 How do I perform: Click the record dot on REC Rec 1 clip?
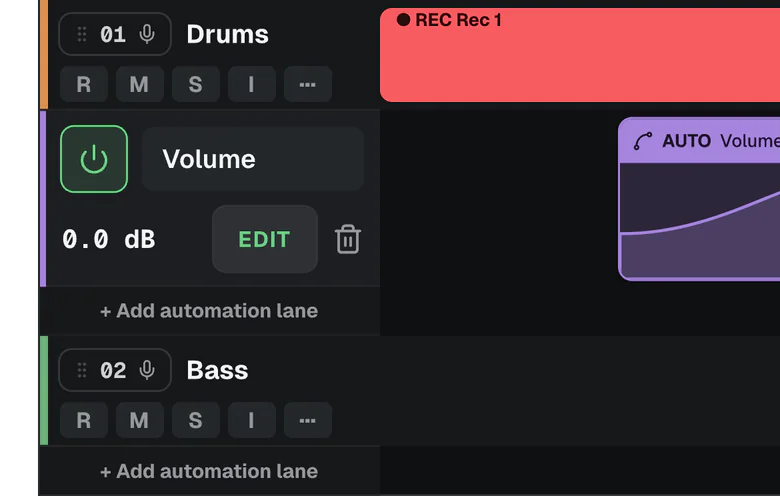tap(403, 20)
